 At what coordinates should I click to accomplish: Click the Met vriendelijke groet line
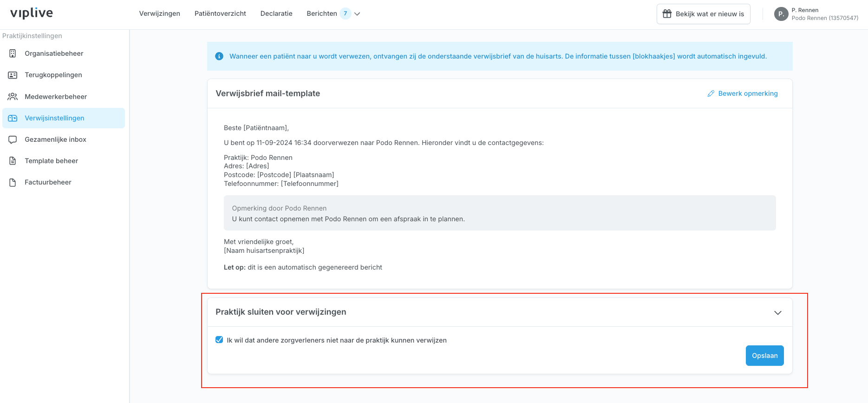click(x=259, y=242)
